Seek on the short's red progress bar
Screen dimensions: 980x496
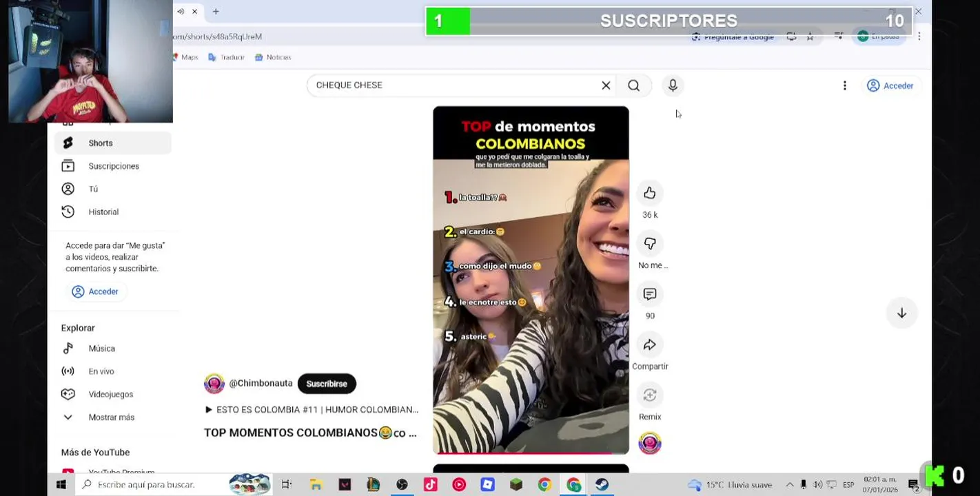point(531,453)
